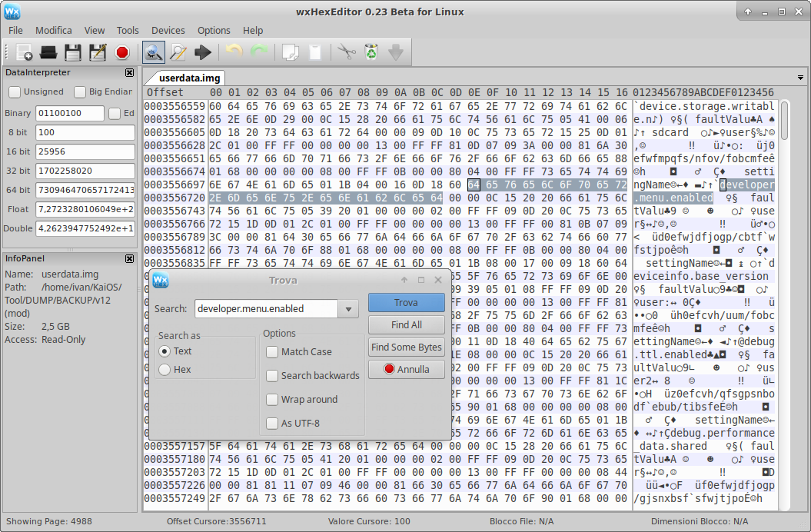Tick the Search backwards checkbox
The width and height of the screenshot is (811, 532).
click(272, 376)
